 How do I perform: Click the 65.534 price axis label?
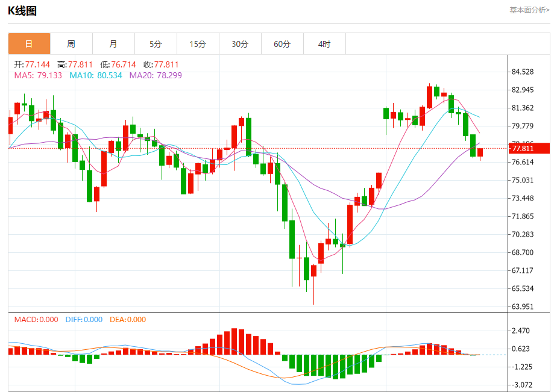coord(523,288)
